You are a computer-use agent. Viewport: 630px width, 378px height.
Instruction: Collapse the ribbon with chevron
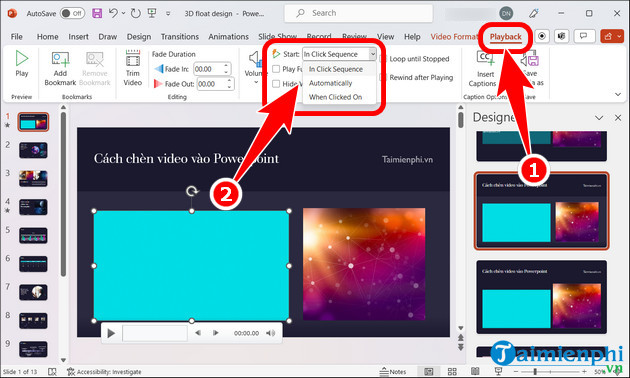(x=618, y=94)
